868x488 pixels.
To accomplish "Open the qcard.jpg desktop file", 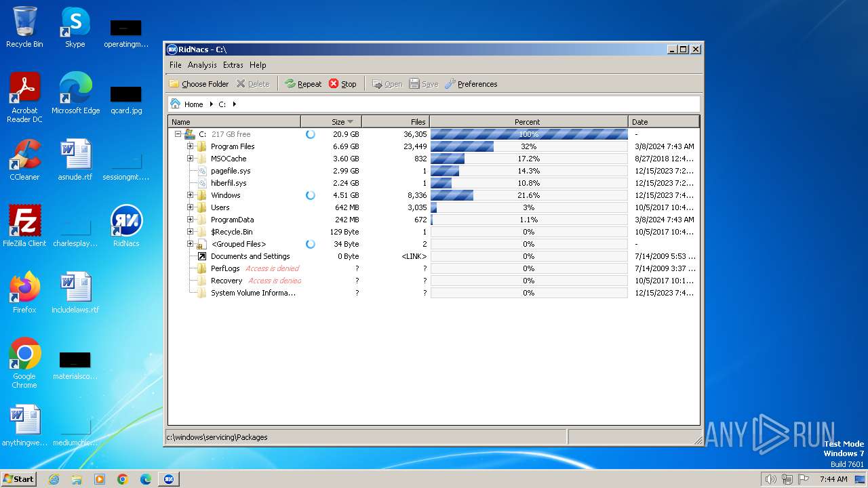I will click(126, 99).
